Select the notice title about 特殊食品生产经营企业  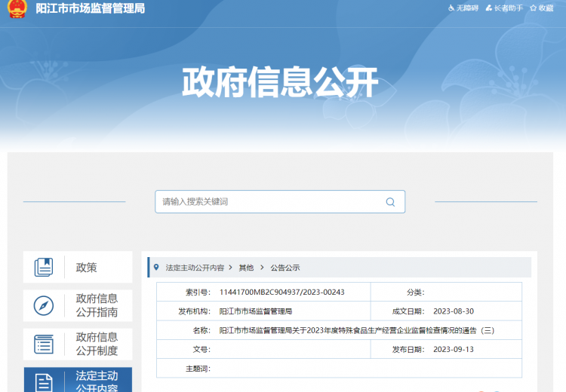(x=357, y=330)
